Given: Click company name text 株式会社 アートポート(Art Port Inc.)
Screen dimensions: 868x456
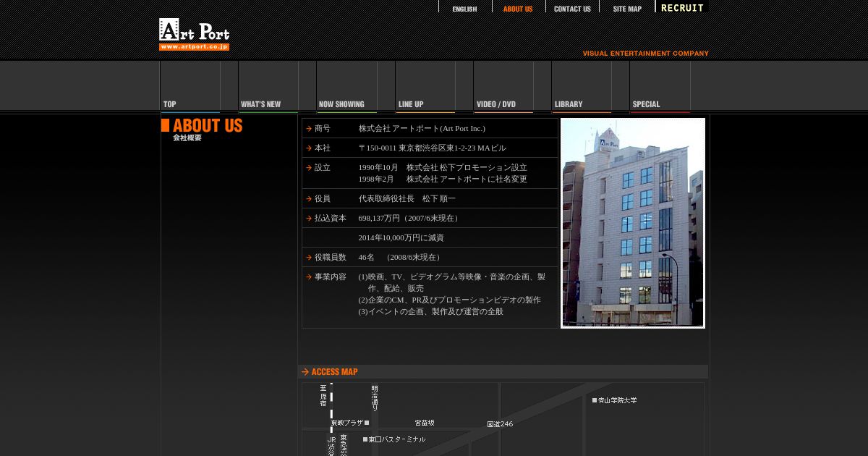Looking at the screenshot, I should [x=422, y=128].
